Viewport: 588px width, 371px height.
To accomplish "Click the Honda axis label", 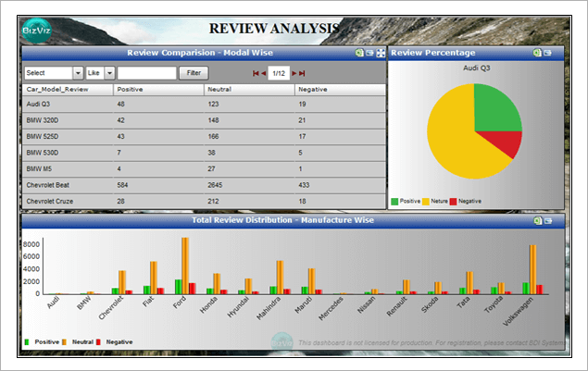I will [208, 305].
